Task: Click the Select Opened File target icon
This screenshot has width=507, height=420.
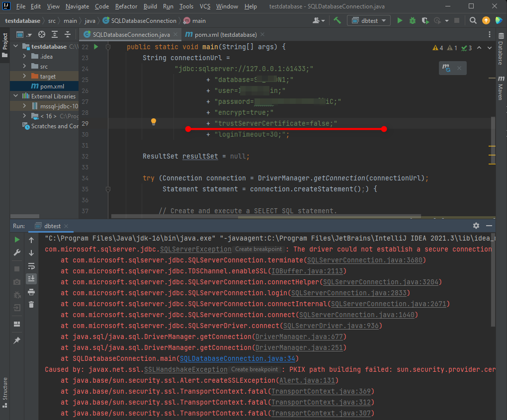Action: [x=42, y=35]
